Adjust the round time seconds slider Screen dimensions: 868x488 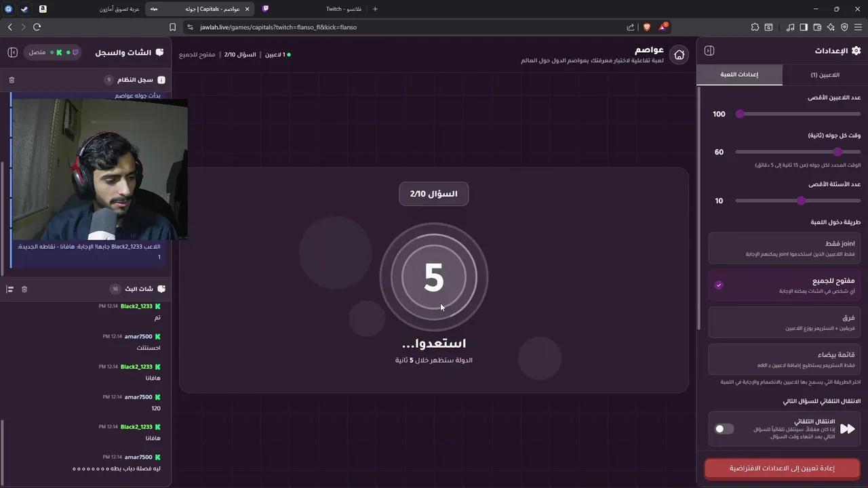tap(798, 152)
